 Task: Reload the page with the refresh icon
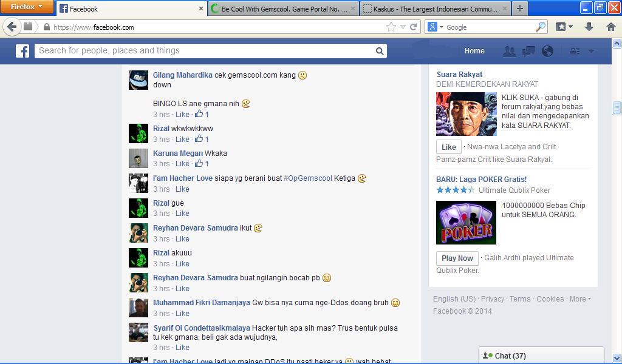click(413, 27)
